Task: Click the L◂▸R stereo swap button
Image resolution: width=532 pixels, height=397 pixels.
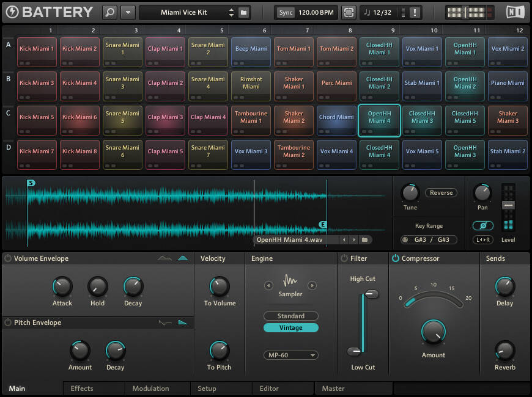Action: click(x=483, y=239)
